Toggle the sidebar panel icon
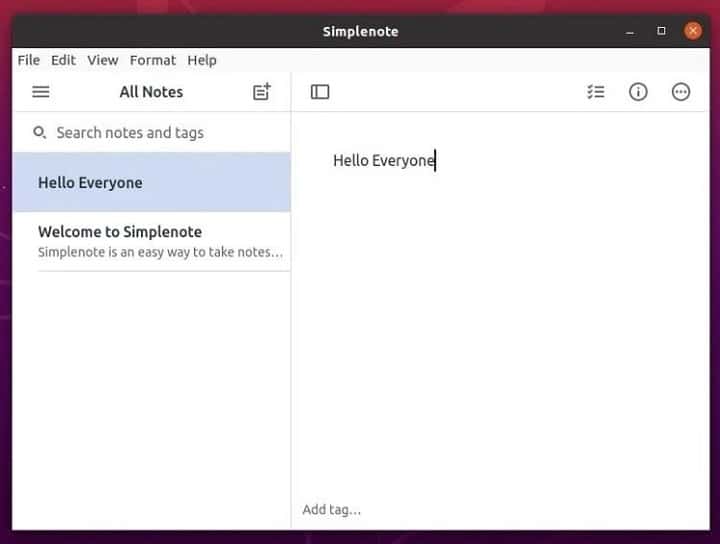Image resolution: width=720 pixels, height=544 pixels. coord(320,92)
